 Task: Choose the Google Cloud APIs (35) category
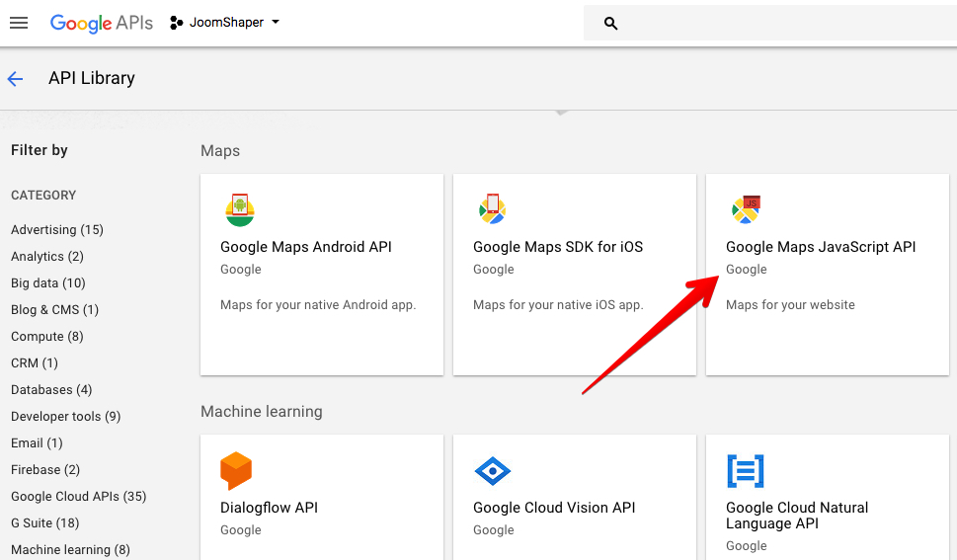78,497
